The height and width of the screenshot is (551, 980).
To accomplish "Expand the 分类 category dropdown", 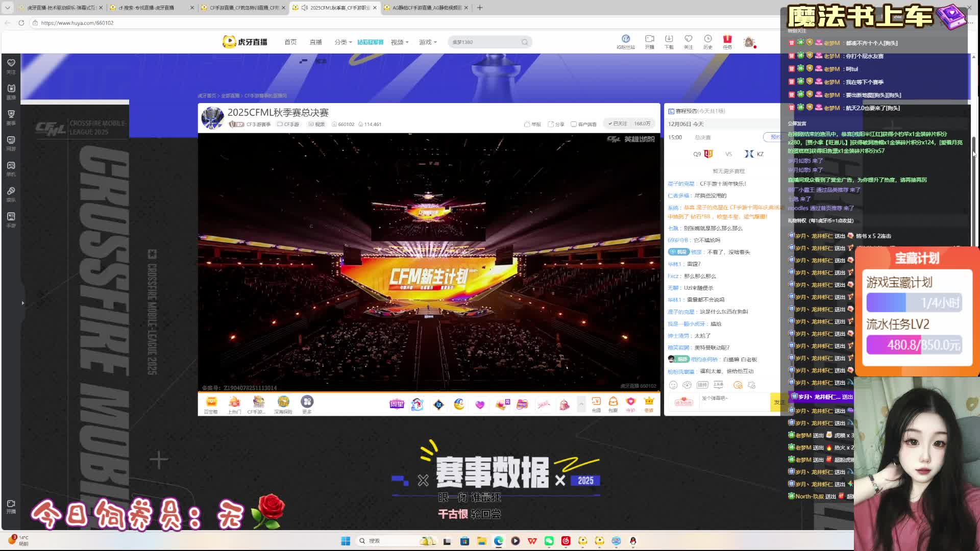I will [x=343, y=42].
